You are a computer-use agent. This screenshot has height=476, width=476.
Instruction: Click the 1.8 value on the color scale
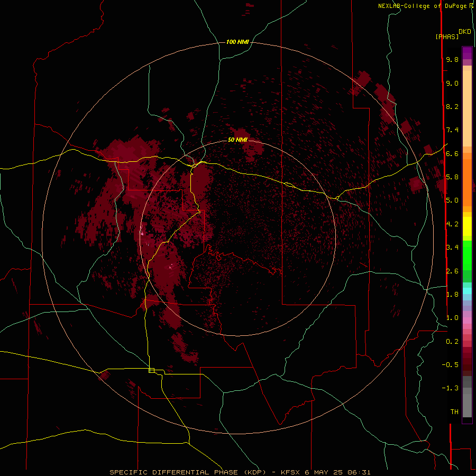point(452,295)
